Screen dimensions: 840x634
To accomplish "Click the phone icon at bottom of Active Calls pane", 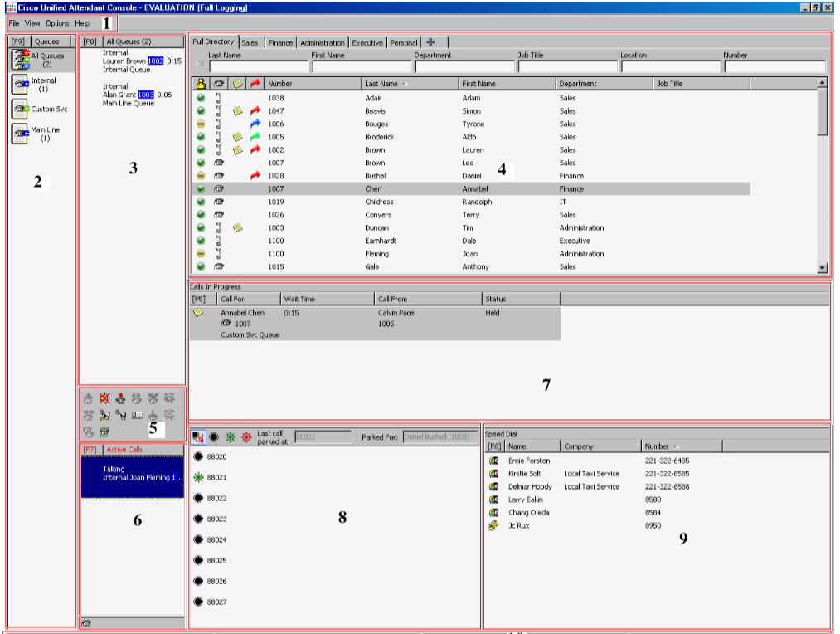I will tap(86, 623).
